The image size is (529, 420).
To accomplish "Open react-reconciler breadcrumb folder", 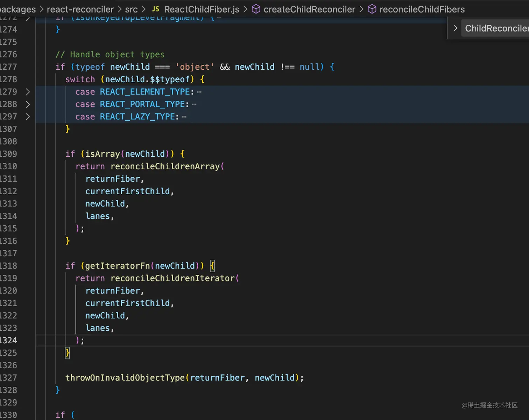I will coord(80,9).
